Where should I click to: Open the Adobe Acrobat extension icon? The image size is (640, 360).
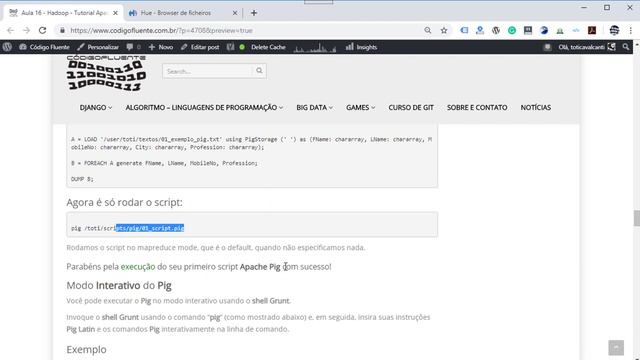coord(592,30)
